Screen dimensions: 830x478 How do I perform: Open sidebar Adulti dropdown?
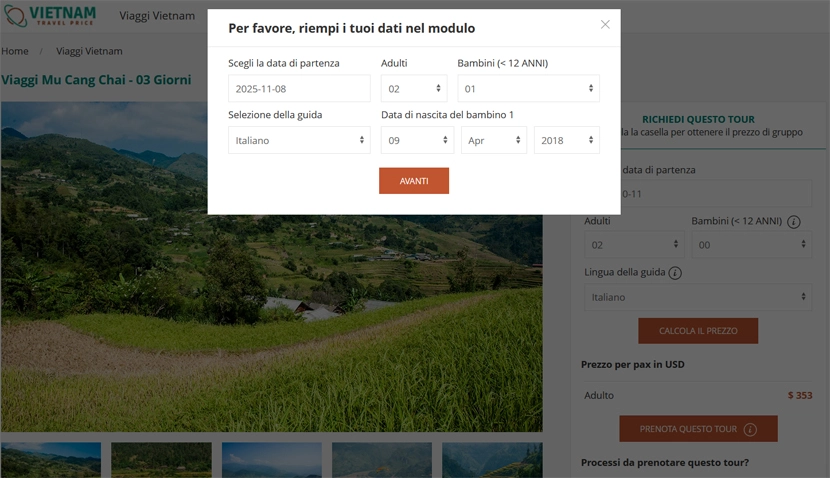click(634, 245)
